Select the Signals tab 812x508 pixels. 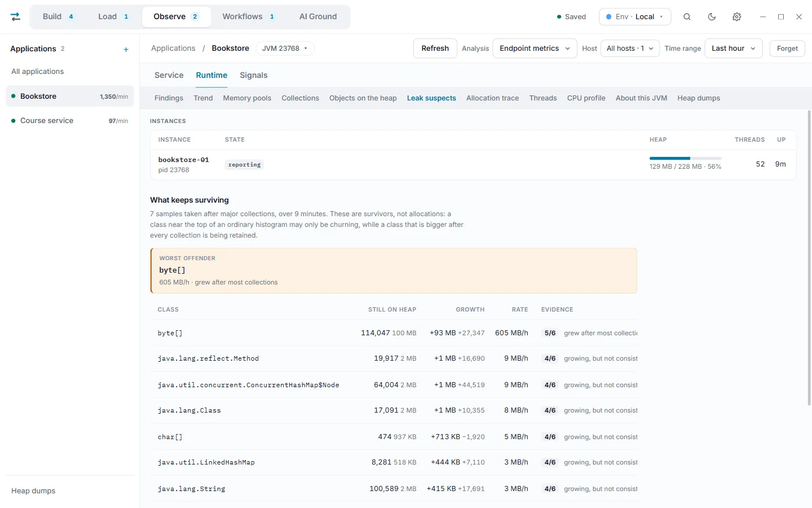(254, 75)
